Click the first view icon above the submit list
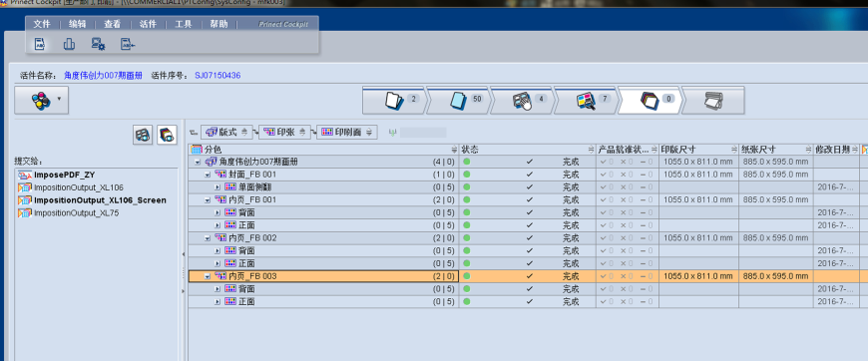This screenshot has width=868, height=361. [143, 135]
